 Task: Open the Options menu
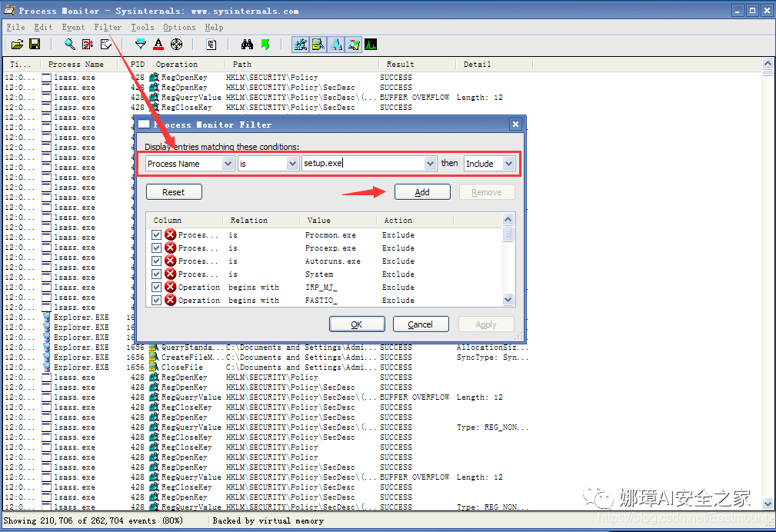click(179, 27)
